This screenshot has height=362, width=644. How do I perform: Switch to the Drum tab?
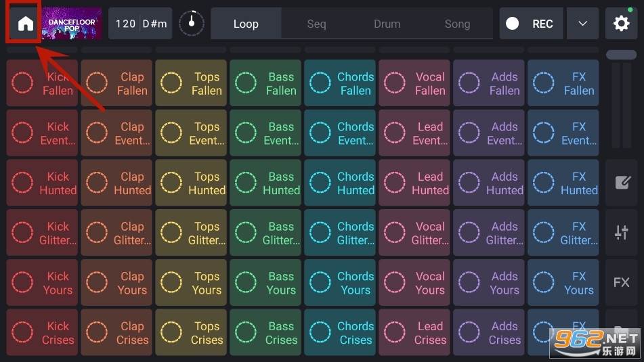coord(387,24)
